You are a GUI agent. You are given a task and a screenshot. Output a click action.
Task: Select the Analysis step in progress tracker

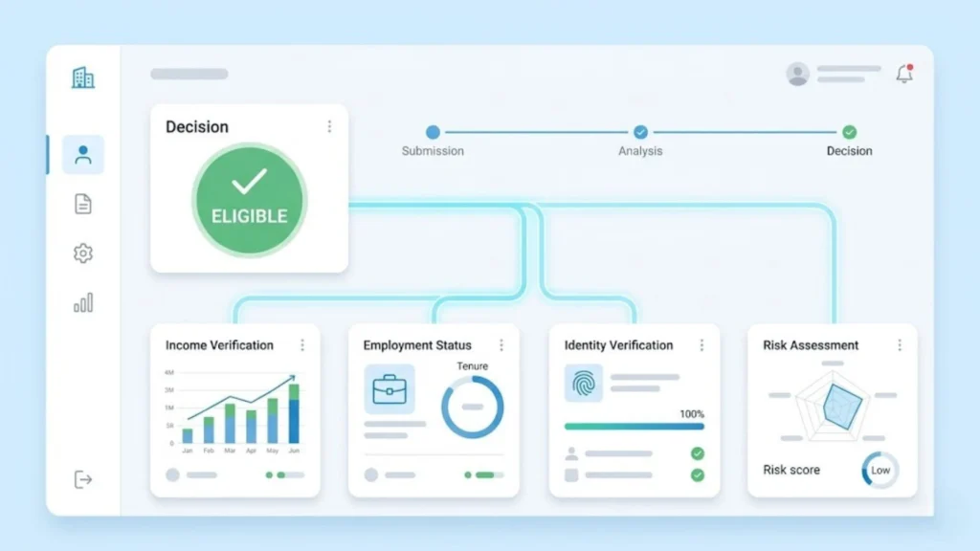[640, 133]
